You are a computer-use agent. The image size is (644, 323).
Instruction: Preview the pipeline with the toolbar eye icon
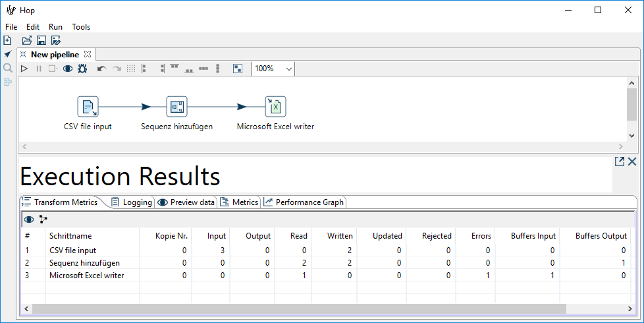click(x=68, y=69)
